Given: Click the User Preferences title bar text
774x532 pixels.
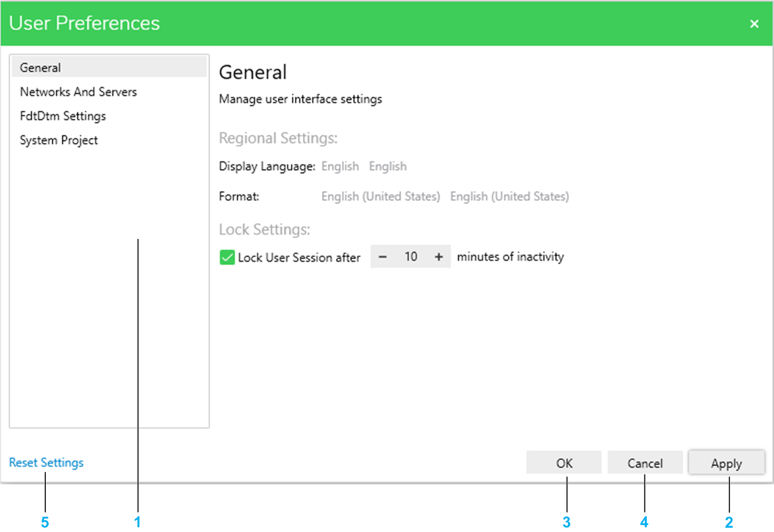Looking at the screenshot, I should 85,23.
